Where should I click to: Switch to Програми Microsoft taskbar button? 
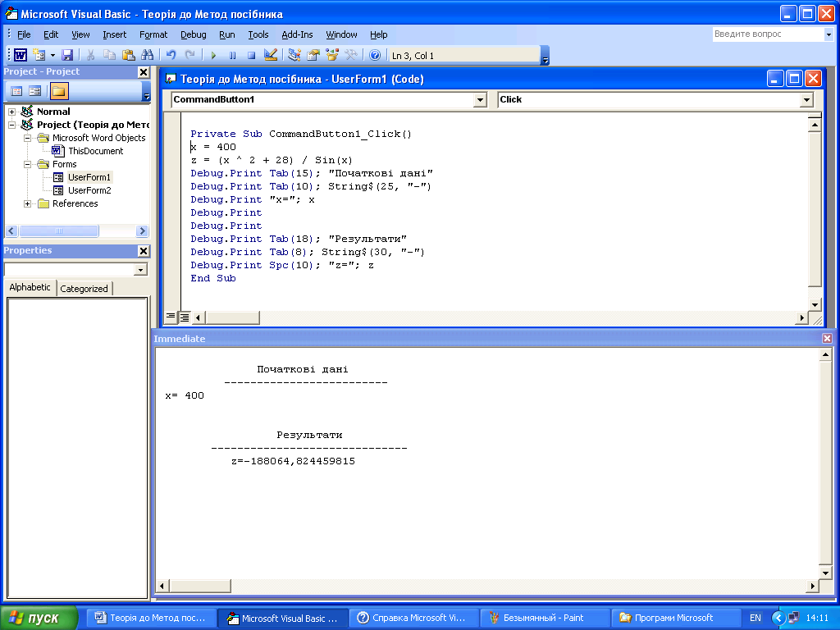[x=675, y=618]
